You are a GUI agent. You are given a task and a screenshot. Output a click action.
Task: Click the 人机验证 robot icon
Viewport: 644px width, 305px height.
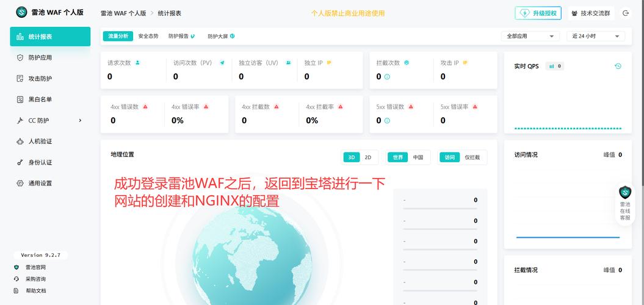[20, 141]
